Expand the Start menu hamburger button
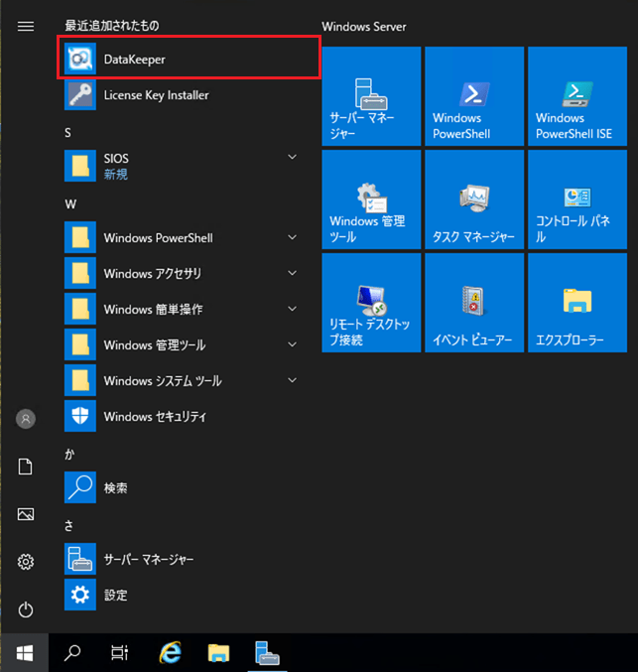 click(x=26, y=27)
